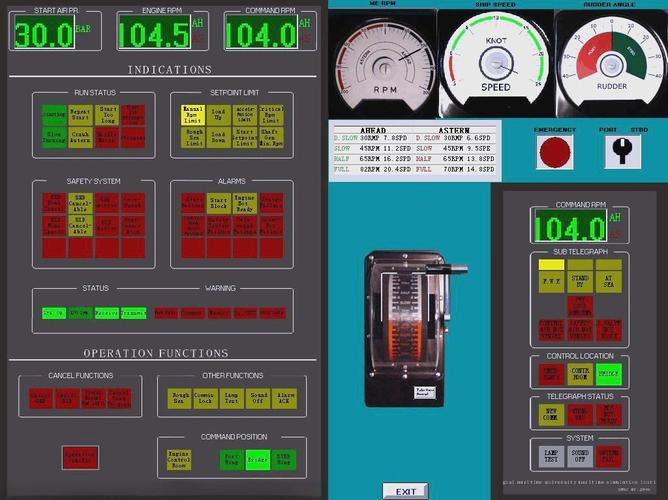Select Port Wing command position
This screenshot has width=668, height=500.
coord(233,460)
